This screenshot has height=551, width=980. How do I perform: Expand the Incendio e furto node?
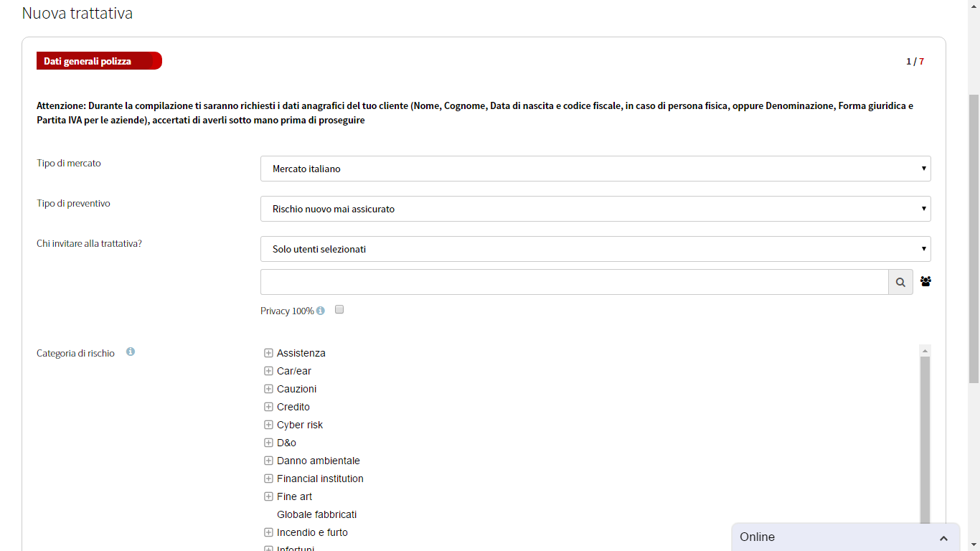[x=268, y=532]
